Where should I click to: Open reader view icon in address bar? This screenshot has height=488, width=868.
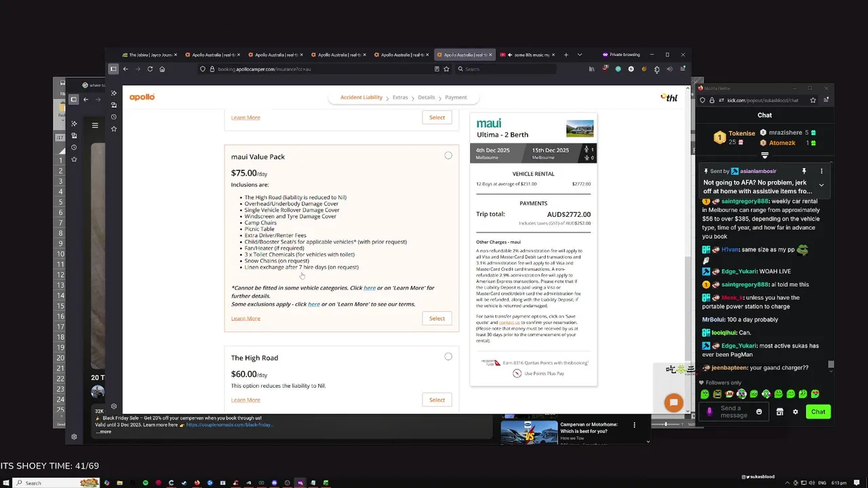pyautogui.click(x=437, y=68)
